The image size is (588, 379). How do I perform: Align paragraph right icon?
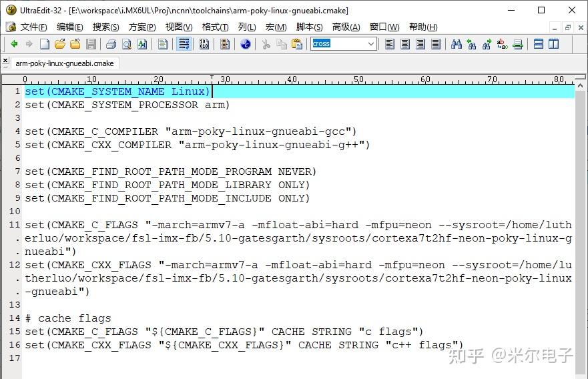[420, 44]
